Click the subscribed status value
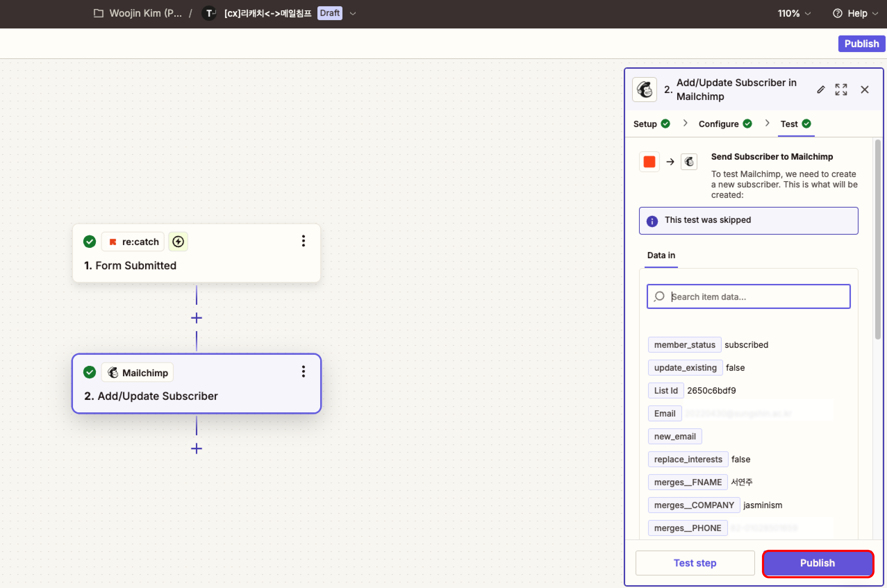This screenshot has height=588, width=887. tap(746, 345)
